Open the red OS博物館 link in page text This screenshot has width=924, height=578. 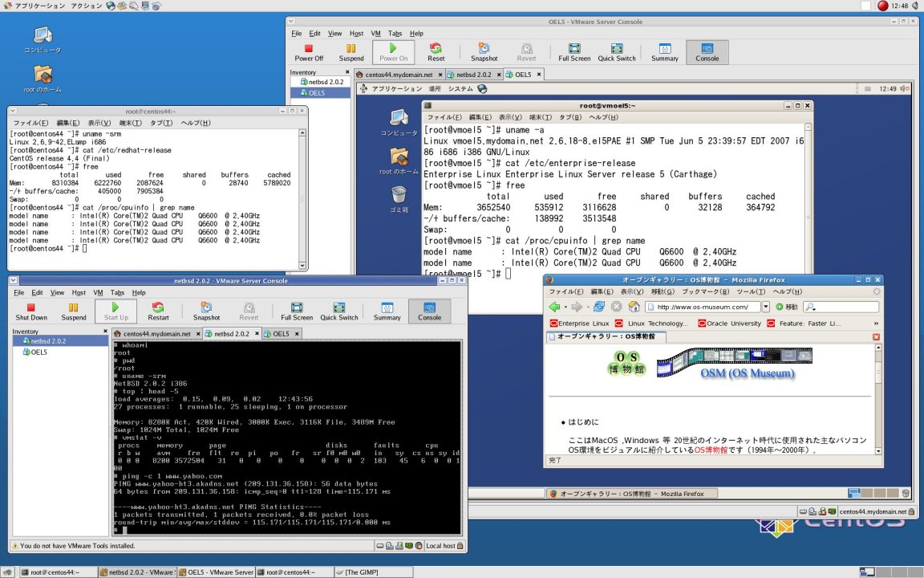[711, 450]
